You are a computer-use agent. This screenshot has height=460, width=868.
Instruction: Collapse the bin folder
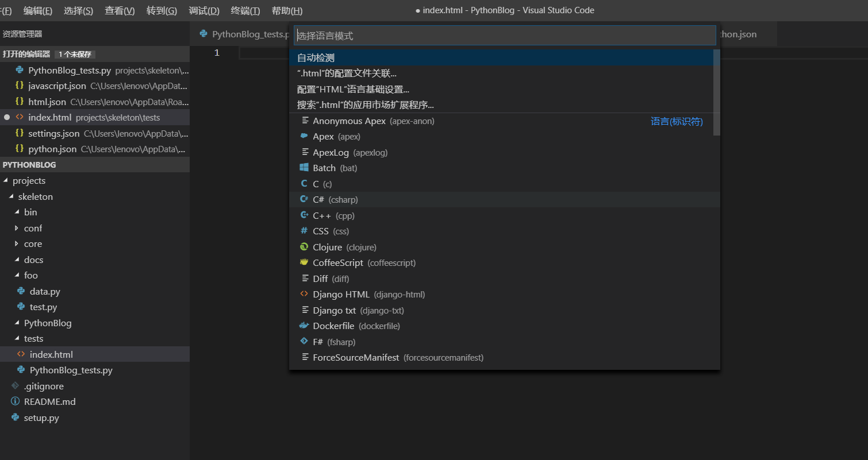click(17, 212)
